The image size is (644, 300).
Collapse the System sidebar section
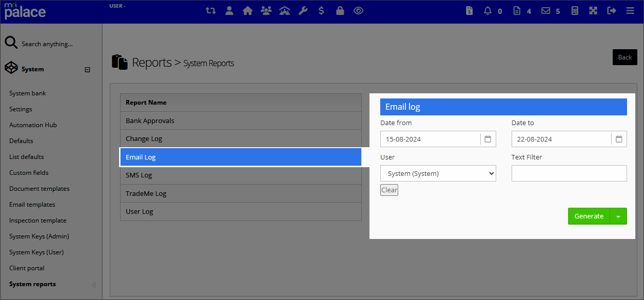87,69
